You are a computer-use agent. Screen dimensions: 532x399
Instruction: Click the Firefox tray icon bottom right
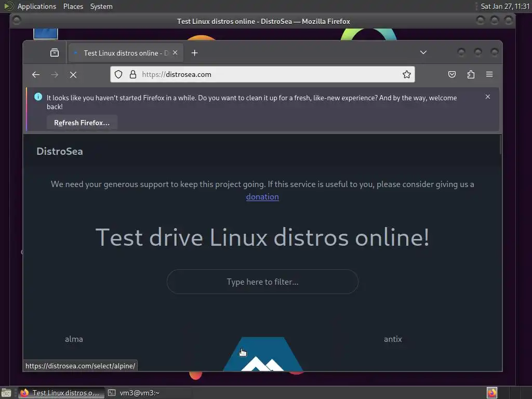[x=491, y=393]
